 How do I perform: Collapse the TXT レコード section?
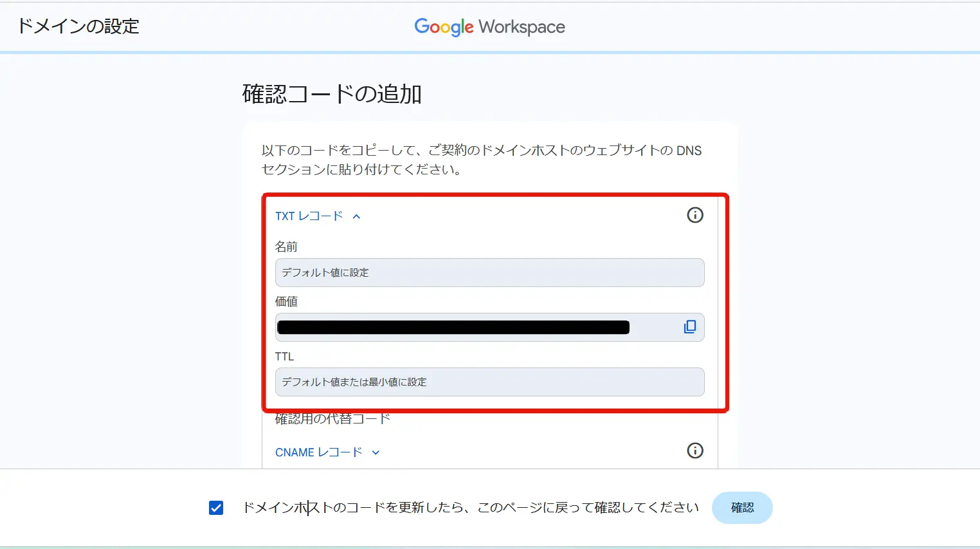pyautogui.click(x=318, y=216)
